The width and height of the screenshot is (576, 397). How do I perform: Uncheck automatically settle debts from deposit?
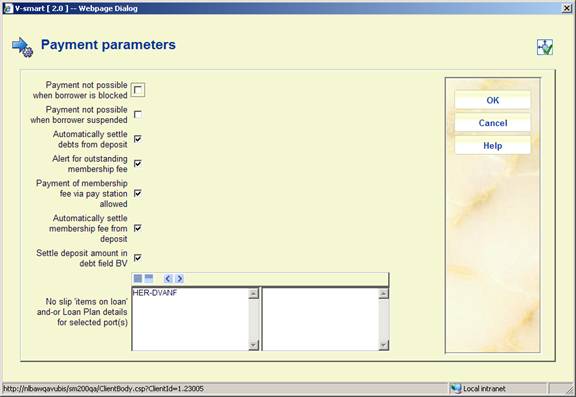coord(138,139)
